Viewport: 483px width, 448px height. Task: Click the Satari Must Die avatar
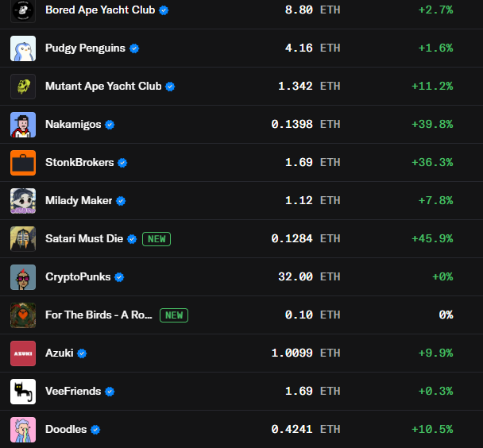coord(23,239)
